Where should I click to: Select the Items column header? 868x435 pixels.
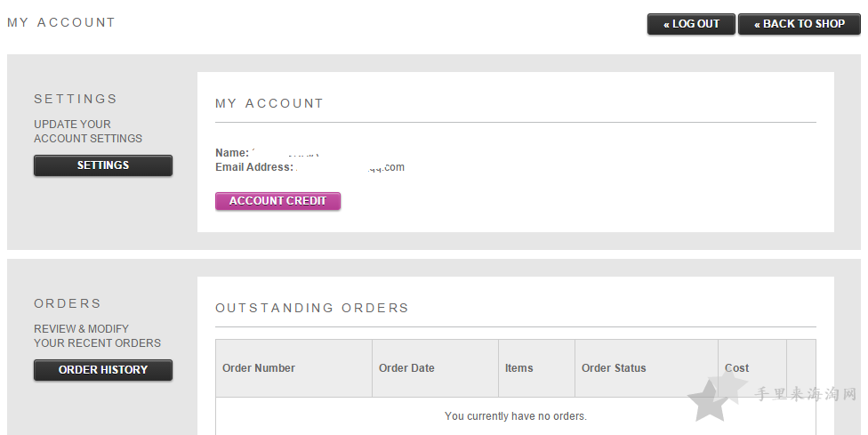click(518, 368)
